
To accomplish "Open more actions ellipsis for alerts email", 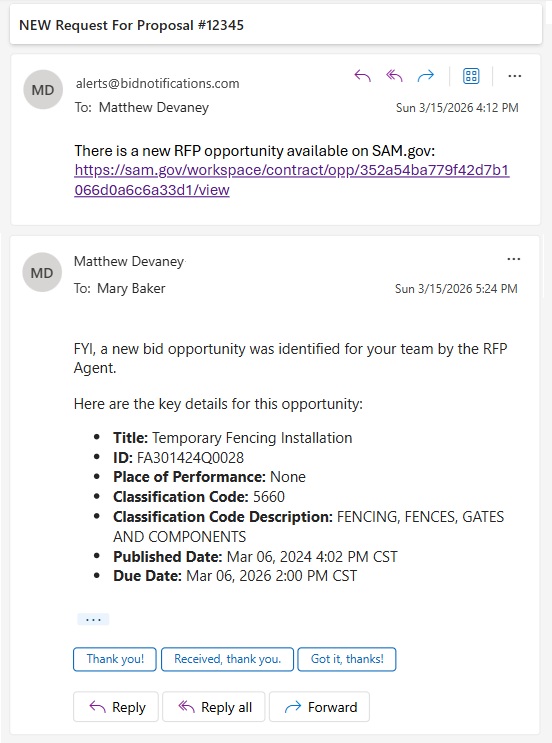I will coord(515,76).
